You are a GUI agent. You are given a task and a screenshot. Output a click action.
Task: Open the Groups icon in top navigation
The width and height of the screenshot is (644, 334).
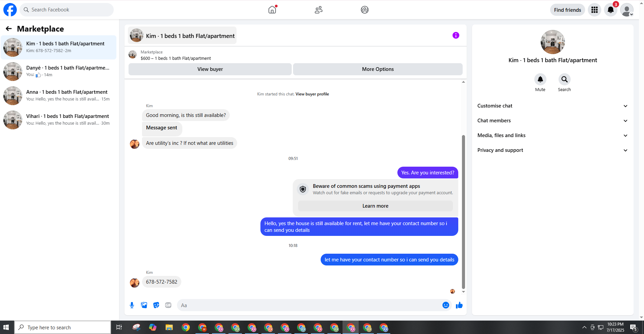365,10
